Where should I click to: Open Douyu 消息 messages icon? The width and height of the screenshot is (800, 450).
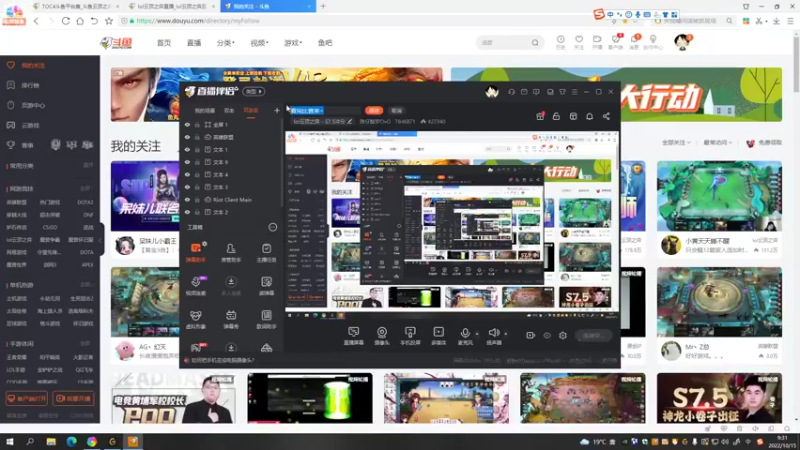click(634, 42)
